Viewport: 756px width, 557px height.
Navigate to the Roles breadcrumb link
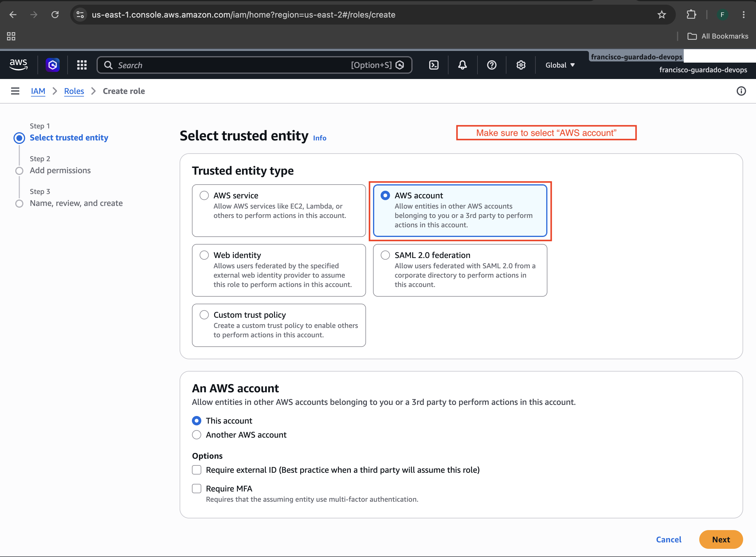click(74, 91)
